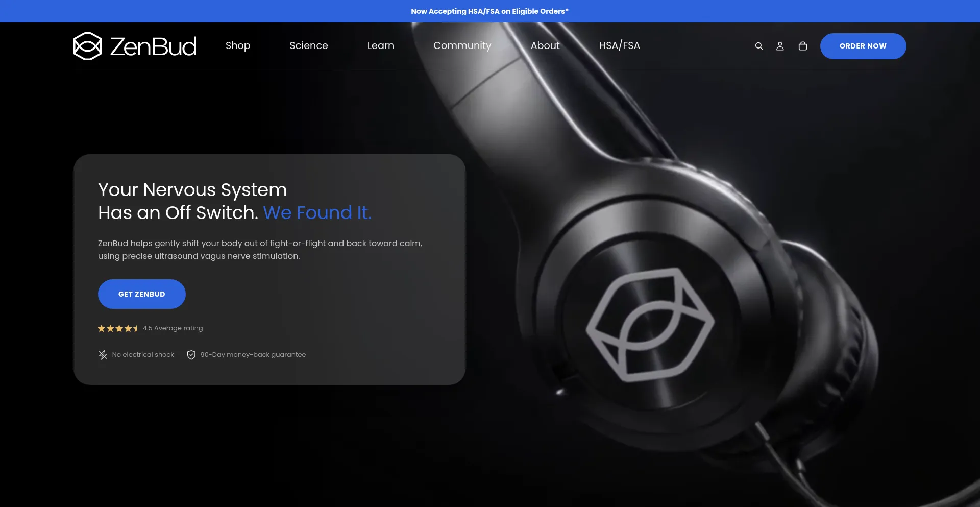The image size is (980, 507).
Task: Click the ORDER NOW button
Action: pyautogui.click(x=863, y=46)
